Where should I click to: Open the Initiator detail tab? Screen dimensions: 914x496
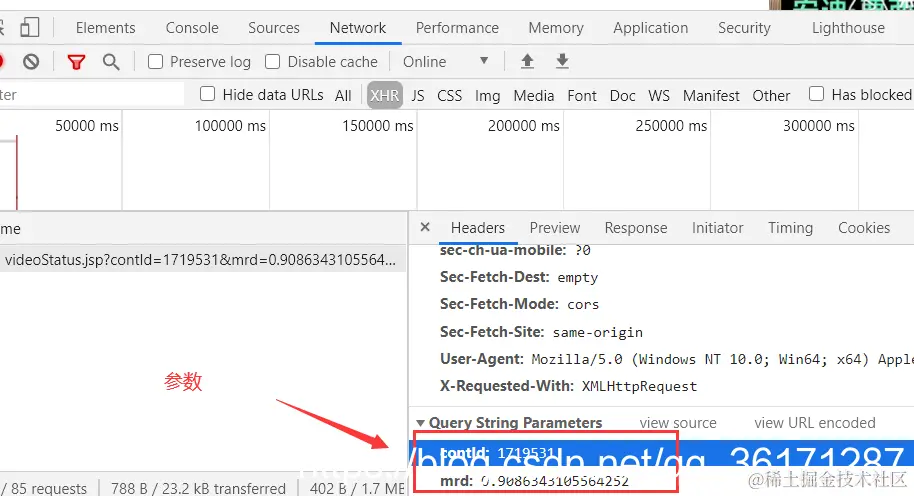(718, 228)
